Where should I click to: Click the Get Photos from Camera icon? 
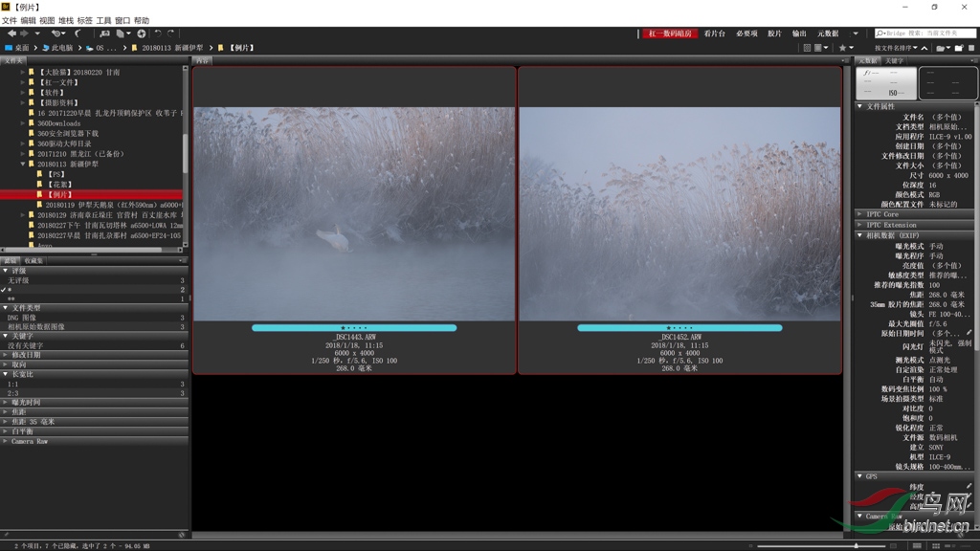point(104,33)
